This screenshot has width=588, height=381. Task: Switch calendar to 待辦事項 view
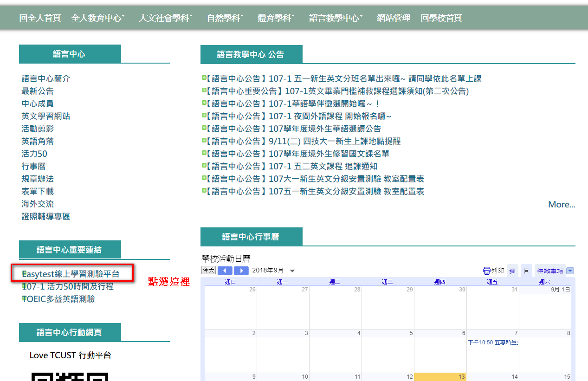coord(550,271)
